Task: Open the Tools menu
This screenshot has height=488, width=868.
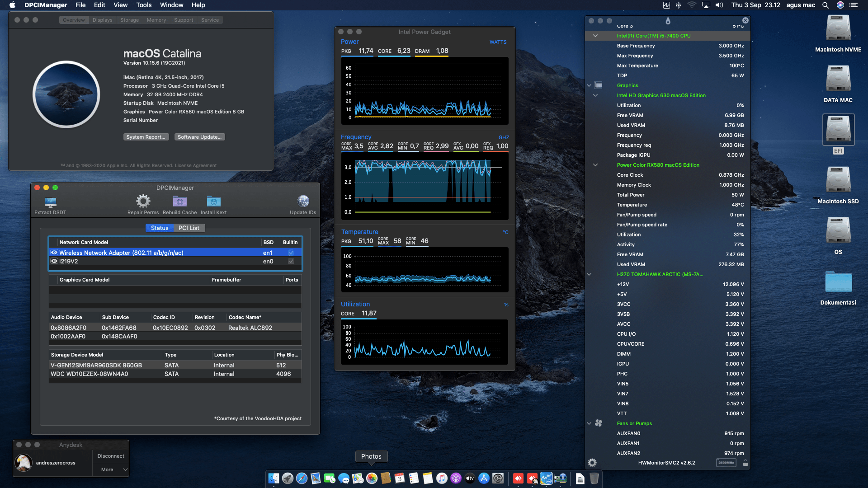Action: coord(143,5)
